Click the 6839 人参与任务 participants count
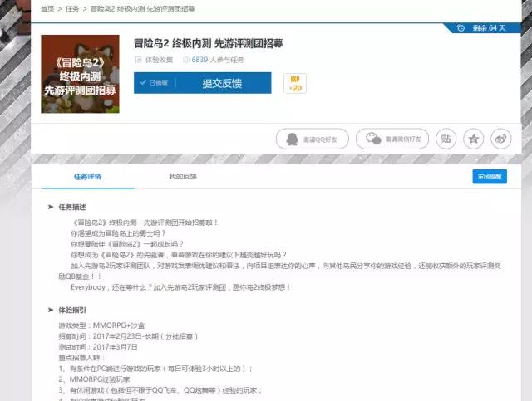The image size is (532, 401). coord(218,60)
